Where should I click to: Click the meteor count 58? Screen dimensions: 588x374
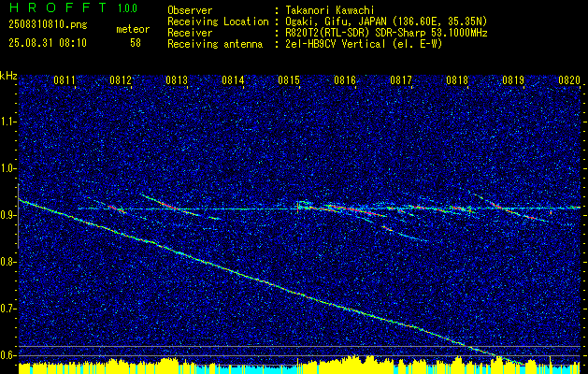(x=136, y=43)
